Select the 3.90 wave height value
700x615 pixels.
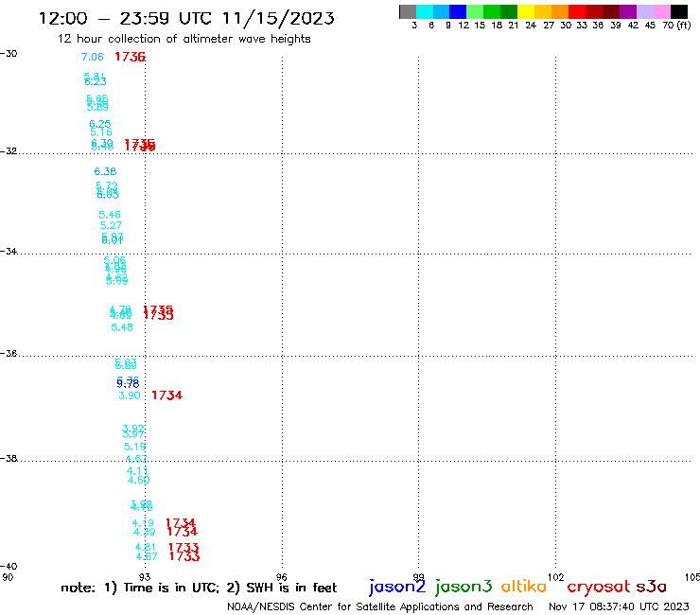pyautogui.click(x=130, y=395)
